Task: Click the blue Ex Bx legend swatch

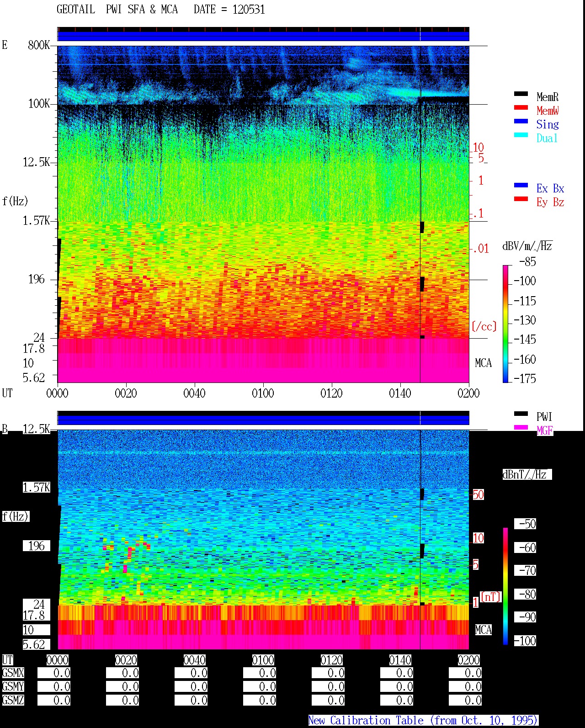Action: click(x=521, y=185)
